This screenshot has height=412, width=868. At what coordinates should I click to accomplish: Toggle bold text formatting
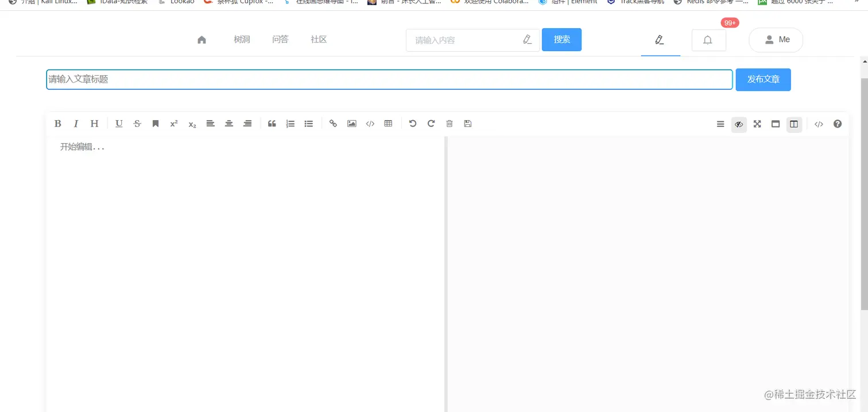click(x=57, y=123)
